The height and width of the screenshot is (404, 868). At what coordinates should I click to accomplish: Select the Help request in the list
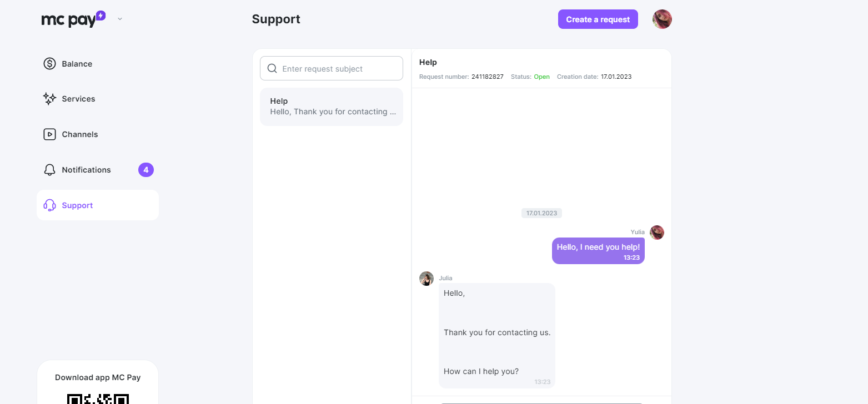tap(332, 107)
